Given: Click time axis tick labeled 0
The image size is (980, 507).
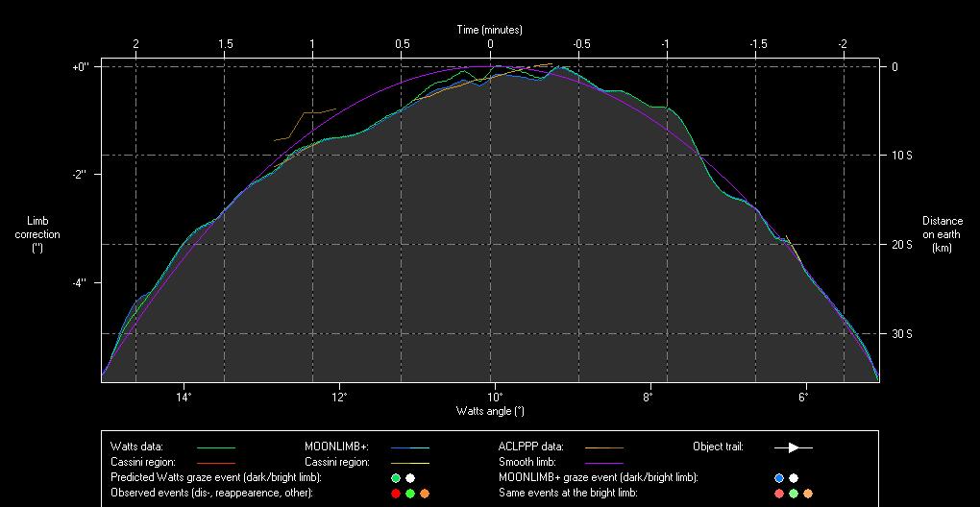Looking at the screenshot, I should [x=490, y=44].
